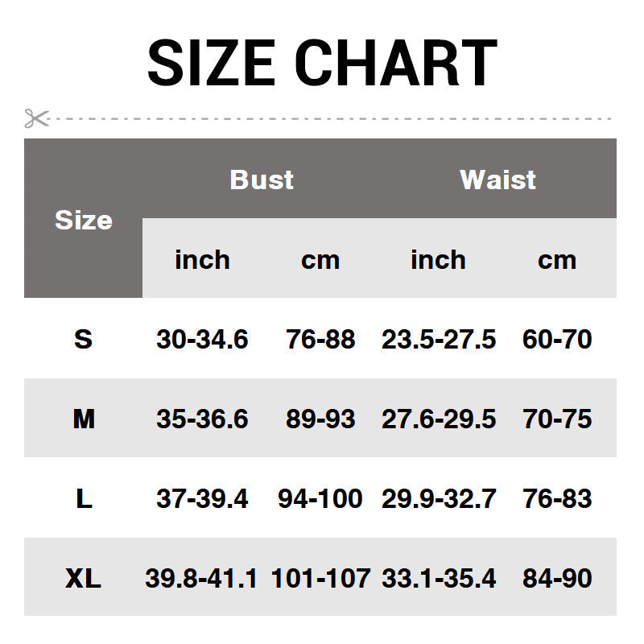Select the 84-90 waist cm cell

[557, 578]
